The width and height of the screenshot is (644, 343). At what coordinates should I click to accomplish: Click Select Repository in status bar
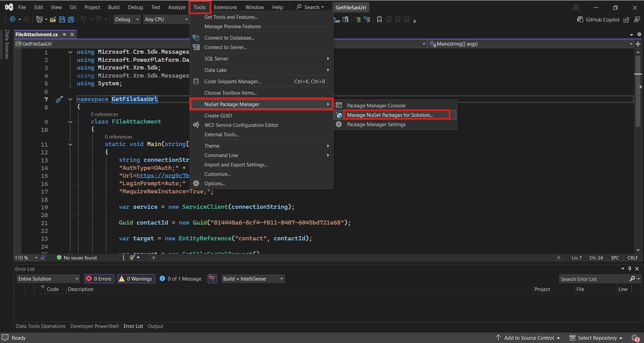pyautogui.click(x=597, y=338)
